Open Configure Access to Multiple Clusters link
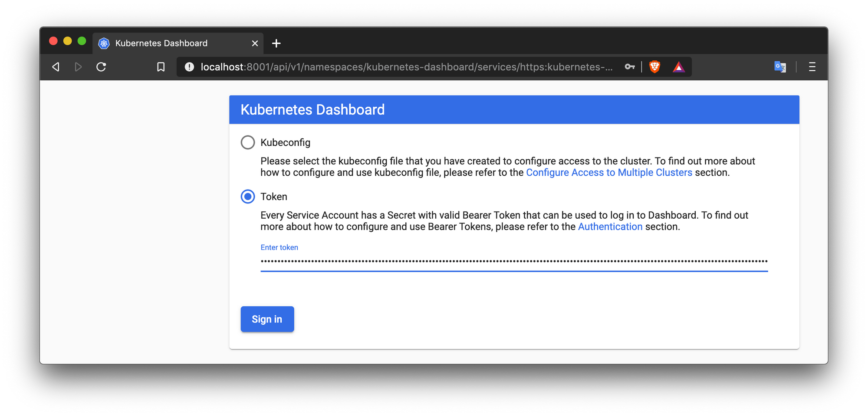868x417 pixels. pos(609,173)
